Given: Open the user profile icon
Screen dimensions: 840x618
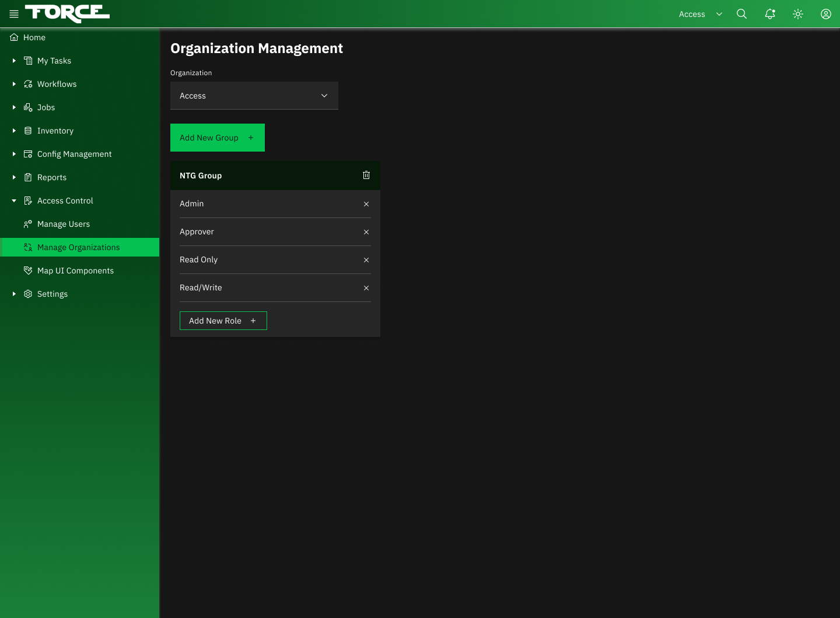Looking at the screenshot, I should 825,13.
